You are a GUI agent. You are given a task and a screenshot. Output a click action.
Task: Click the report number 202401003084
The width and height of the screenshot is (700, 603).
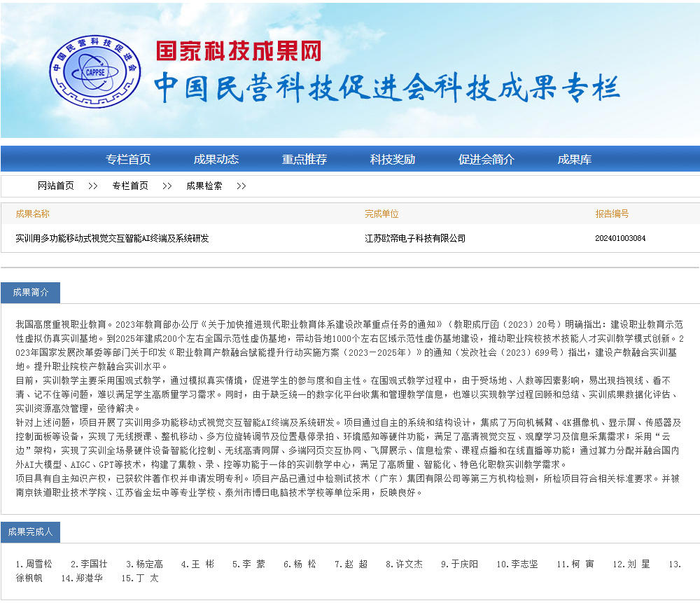coord(620,239)
